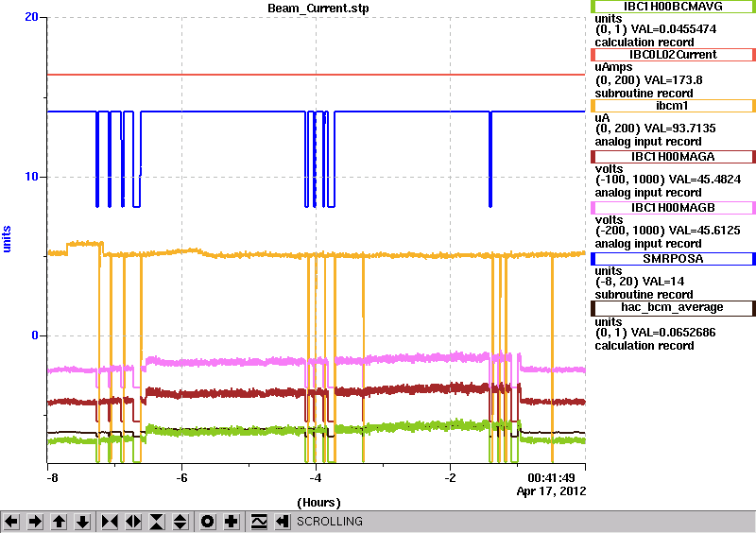Click the SCROLLING status text
The width and height of the screenshot is (756, 533).
(329, 522)
